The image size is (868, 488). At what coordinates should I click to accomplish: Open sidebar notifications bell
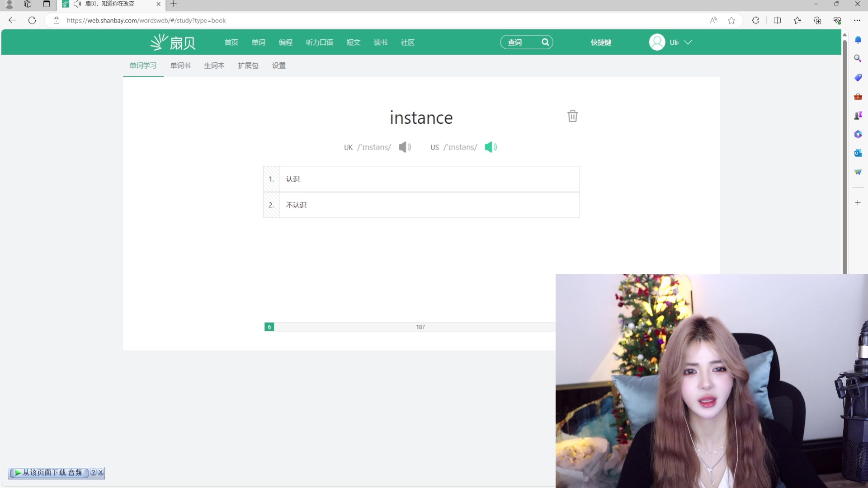pos(858,40)
